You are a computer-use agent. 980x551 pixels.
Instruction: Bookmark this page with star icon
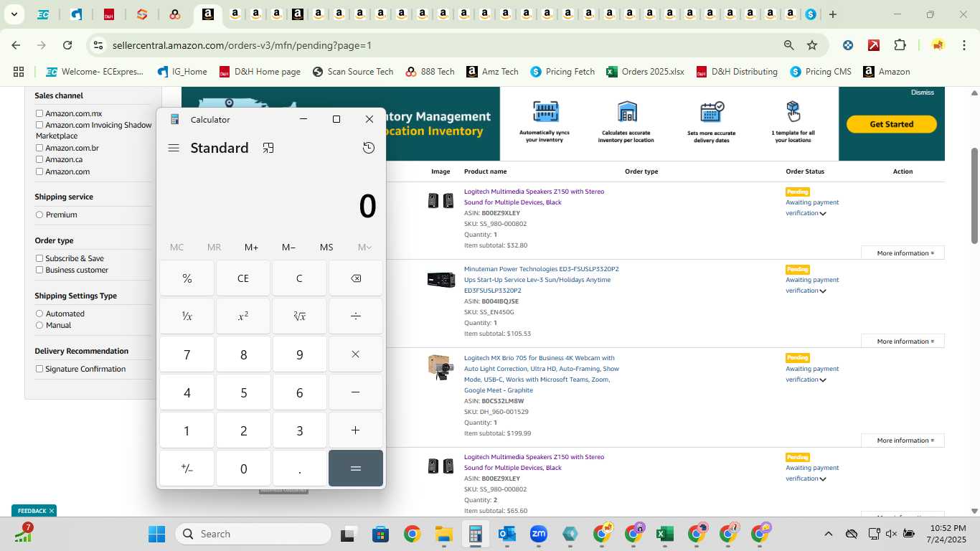[x=812, y=45]
